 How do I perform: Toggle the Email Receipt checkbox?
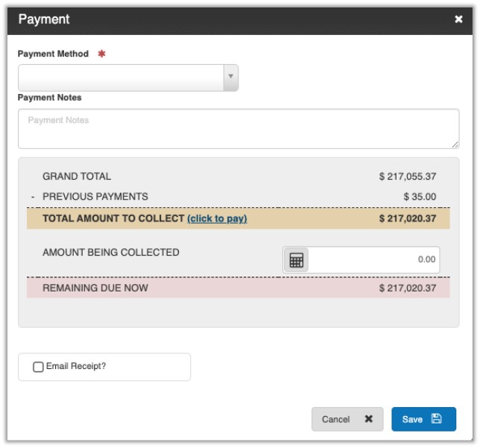pyautogui.click(x=39, y=367)
